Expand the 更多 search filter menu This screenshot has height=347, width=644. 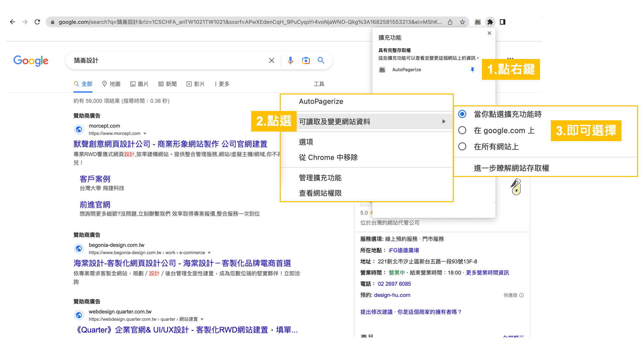tap(222, 84)
